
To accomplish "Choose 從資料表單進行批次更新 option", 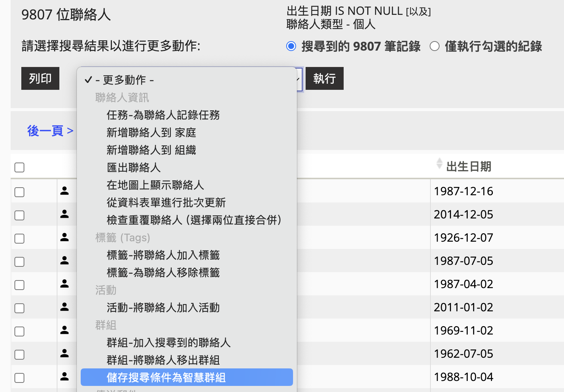I will click(x=187, y=202).
